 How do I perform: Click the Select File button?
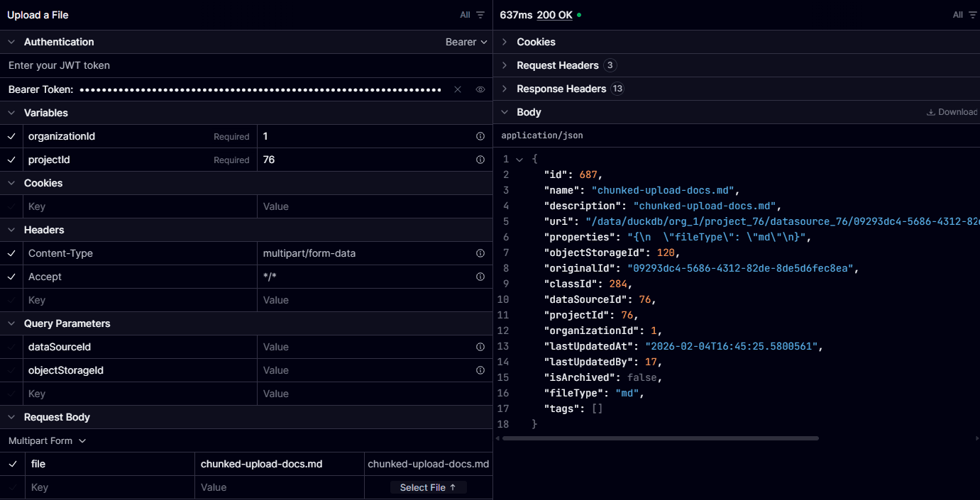click(428, 487)
